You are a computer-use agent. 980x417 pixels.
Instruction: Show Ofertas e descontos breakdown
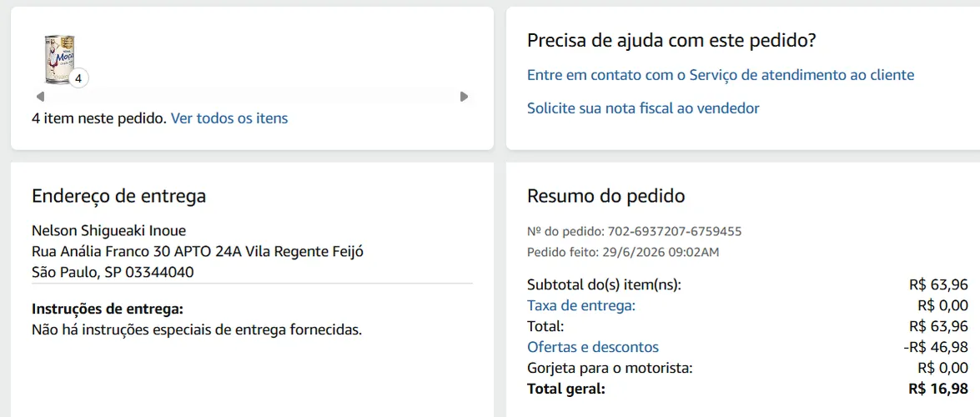coord(593,347)
